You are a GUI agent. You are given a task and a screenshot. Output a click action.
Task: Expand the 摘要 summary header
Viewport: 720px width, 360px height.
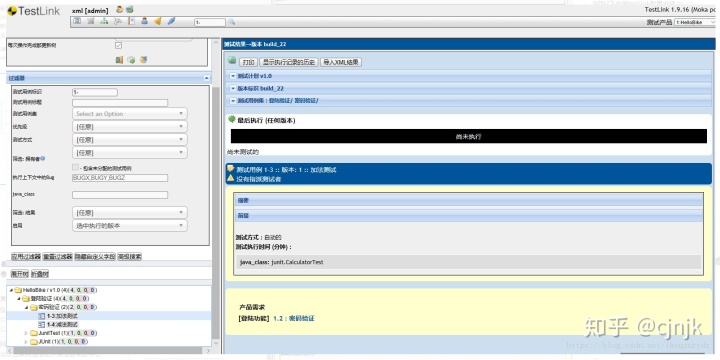pyautogui.click(x=468, y=201)
